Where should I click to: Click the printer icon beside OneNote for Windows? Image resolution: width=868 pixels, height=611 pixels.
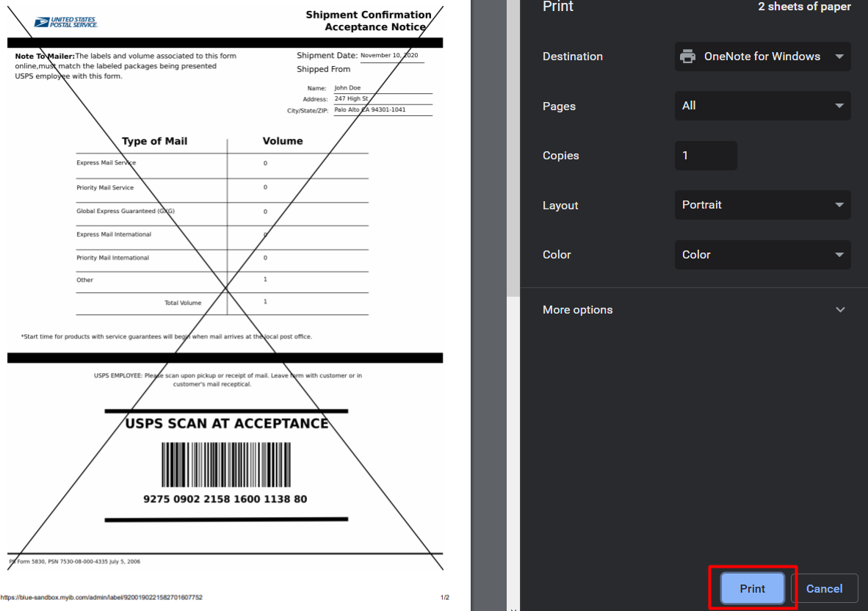[x=687, y=57]
